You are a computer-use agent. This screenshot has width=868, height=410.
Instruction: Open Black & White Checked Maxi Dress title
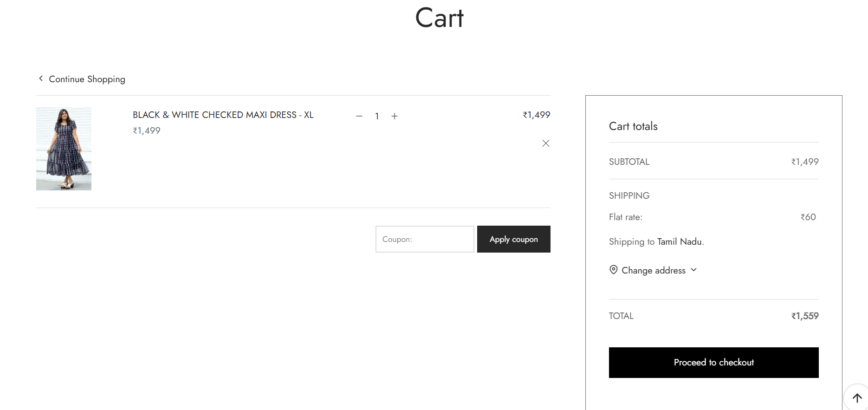tap(223, 115)
